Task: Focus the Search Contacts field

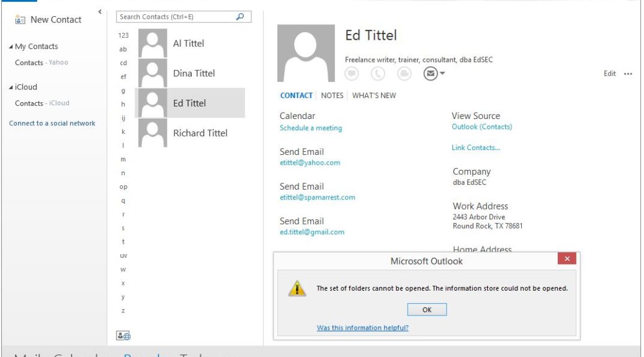Action: coord(184,17)
